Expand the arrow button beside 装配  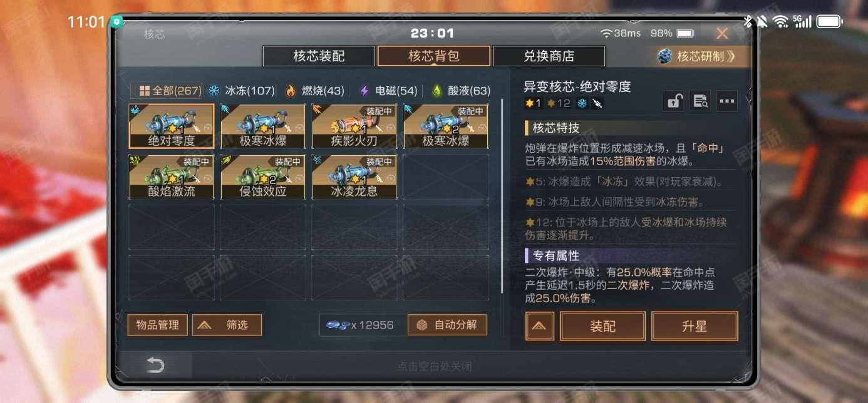coord(540,326)
